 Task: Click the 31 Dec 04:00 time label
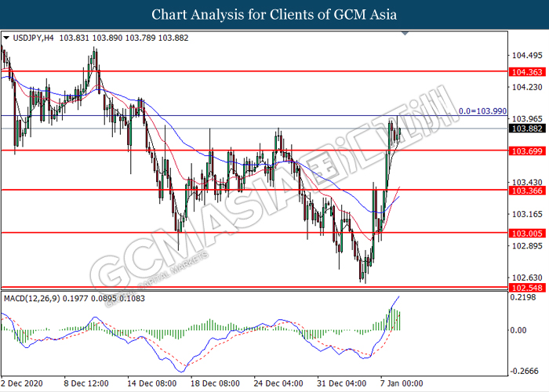tap(341, 383)
